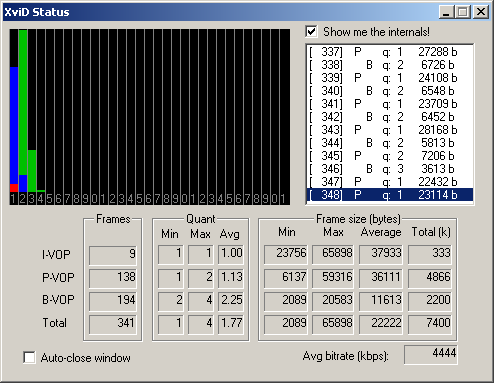Select frame 346 B-frame entry with q 3
Image resolution: width=494 pixels, height=383 pixels.
tap(389, 169)
